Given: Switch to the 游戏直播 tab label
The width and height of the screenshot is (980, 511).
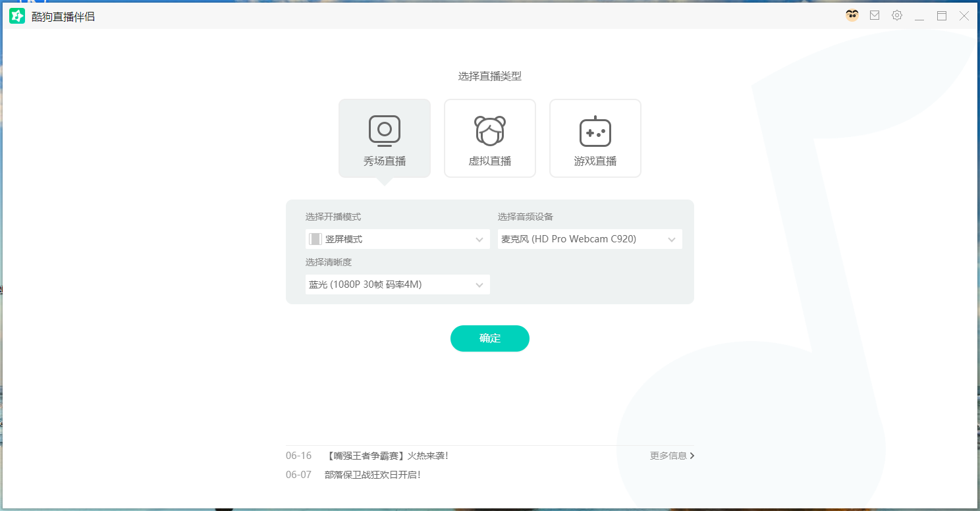Looking at the screenshot, I should click(x=595, y=161).
